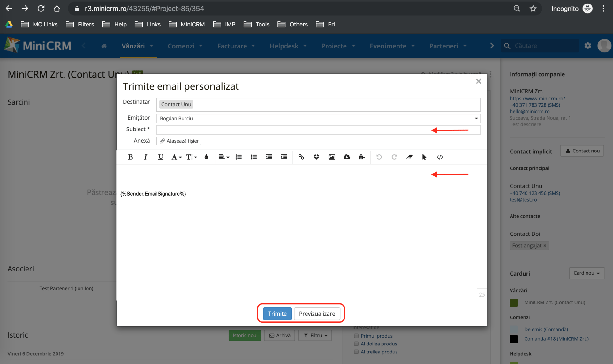Click the Arhivă button
This screenshot has height=364, width=613.
pos(280,335)
